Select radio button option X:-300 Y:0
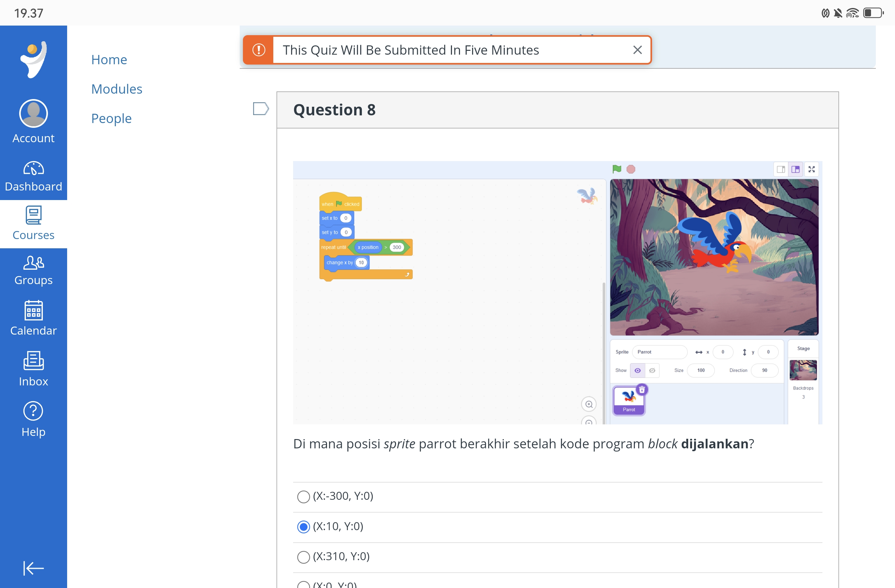895x588 pixels. point(304,495)
